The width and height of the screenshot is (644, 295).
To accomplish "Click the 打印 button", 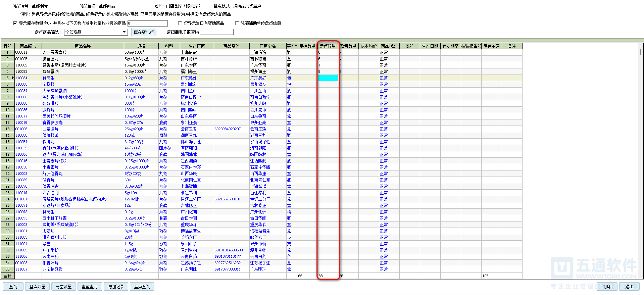I will [x=607, y=287].
